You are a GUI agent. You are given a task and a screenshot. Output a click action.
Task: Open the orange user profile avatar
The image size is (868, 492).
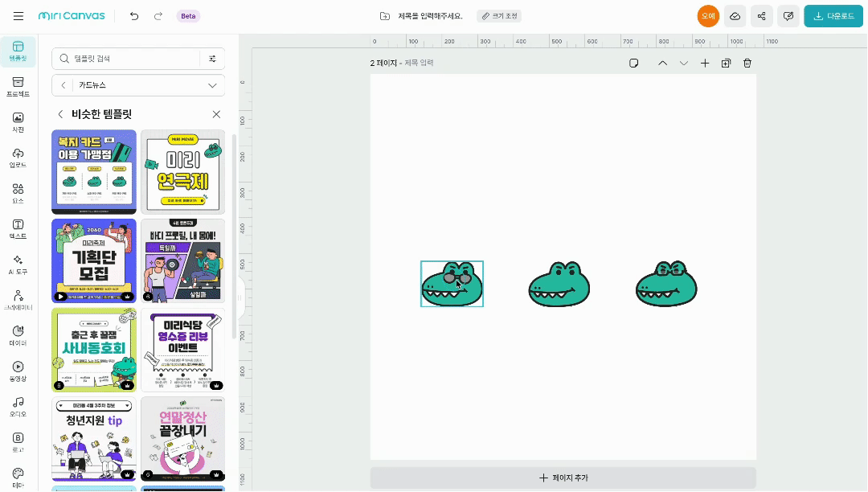point(708,16)
